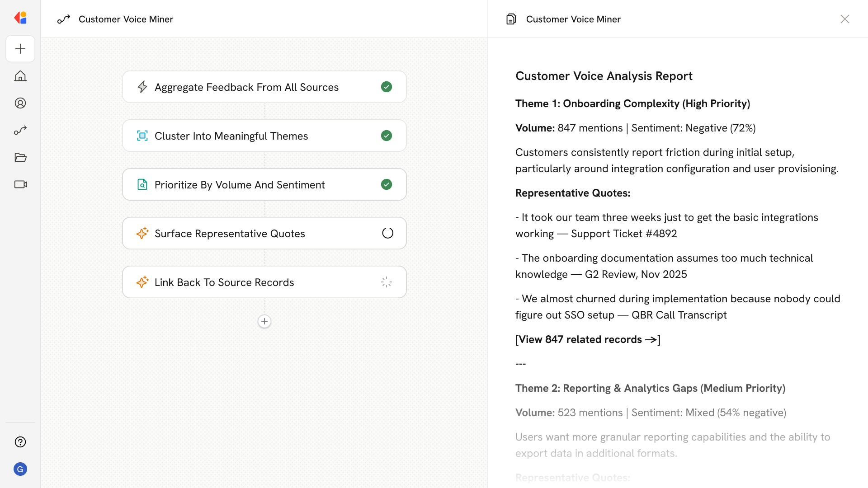The height and width of the screenshot is (488, 868).
Task: Click the spinner on Surface Representative Quotes
Action: (x=387, y=233)
